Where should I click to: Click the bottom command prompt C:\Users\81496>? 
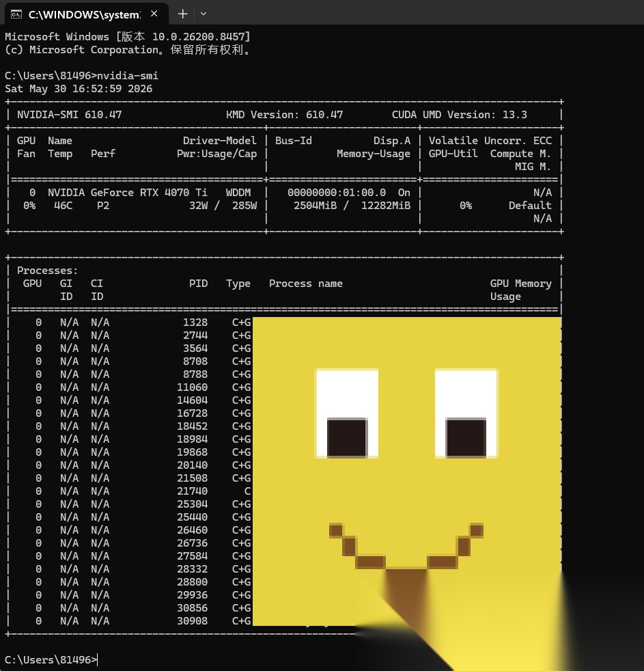click(51, 660)
